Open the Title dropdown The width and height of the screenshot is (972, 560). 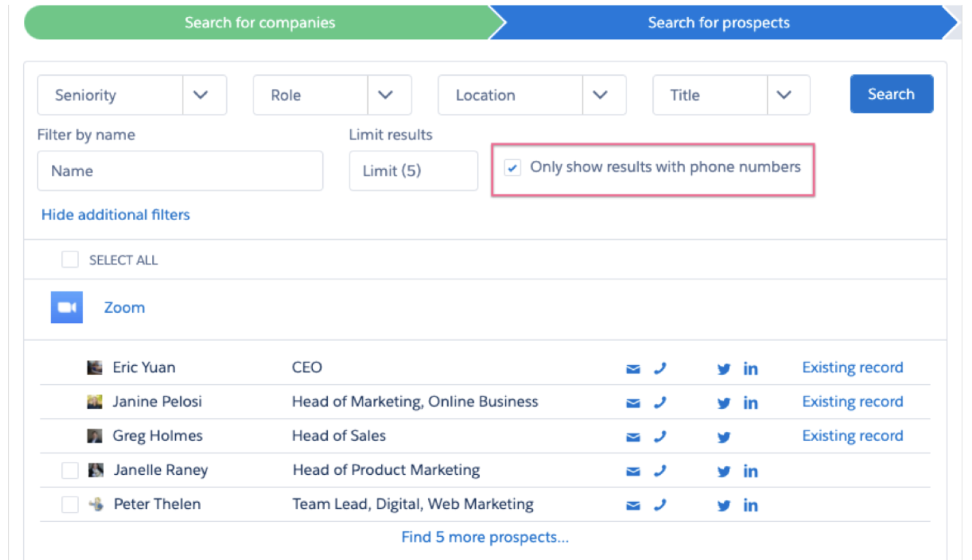point(731,95)
